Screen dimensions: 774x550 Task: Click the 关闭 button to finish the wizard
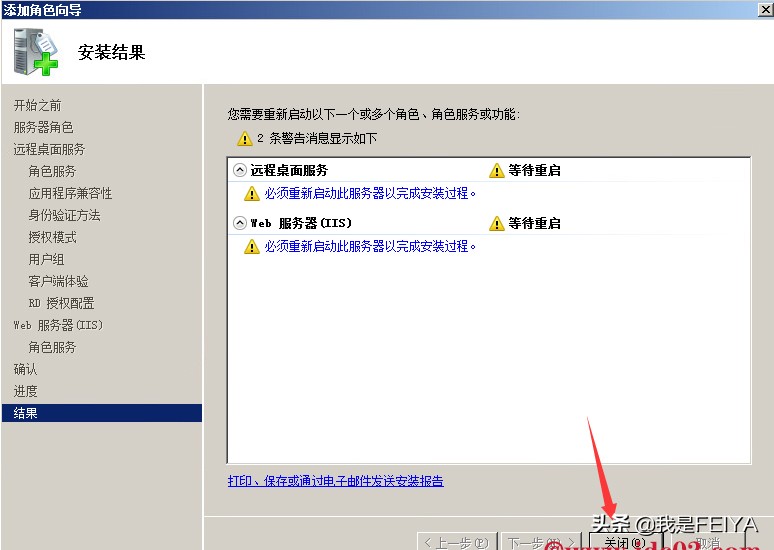[625, 542]
